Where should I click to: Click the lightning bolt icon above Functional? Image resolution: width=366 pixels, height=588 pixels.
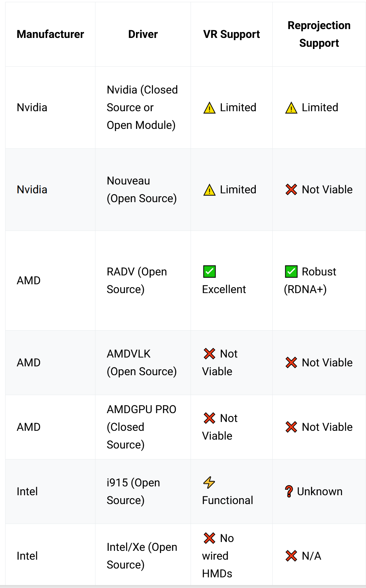pyautogui.click(x=209, y=482)
